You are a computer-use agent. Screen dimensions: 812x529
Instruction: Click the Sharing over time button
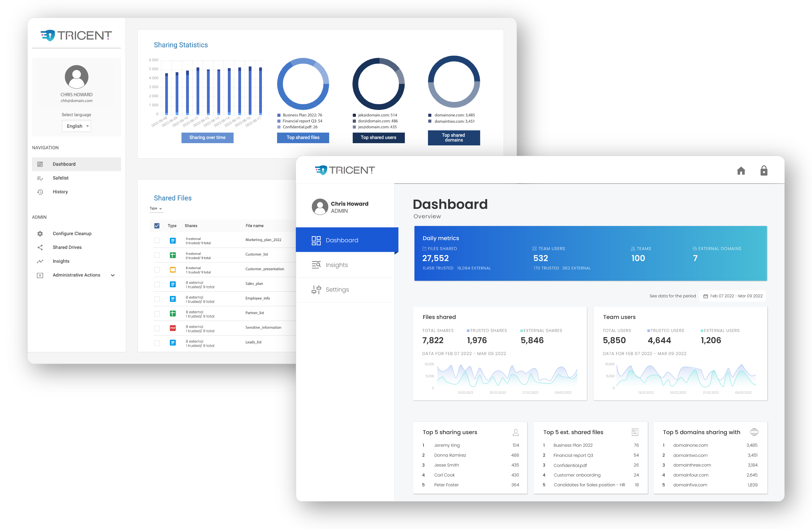click(207, 138)
